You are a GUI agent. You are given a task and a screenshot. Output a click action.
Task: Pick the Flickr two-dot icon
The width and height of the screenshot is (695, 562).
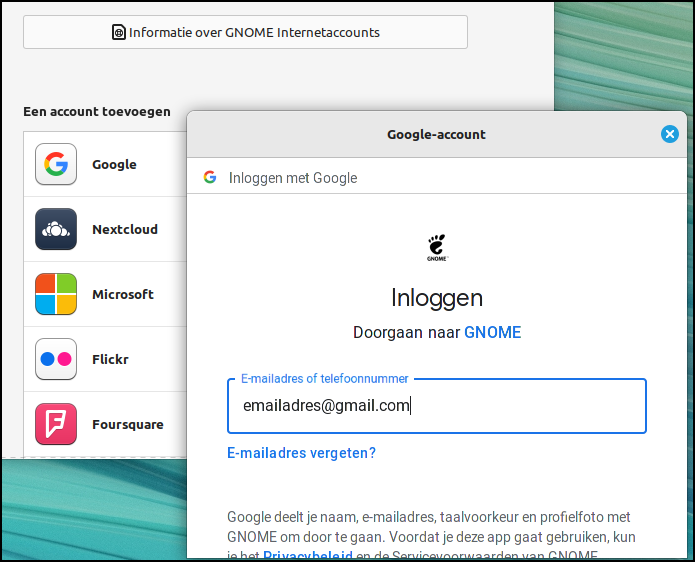[x=56, y=359]
